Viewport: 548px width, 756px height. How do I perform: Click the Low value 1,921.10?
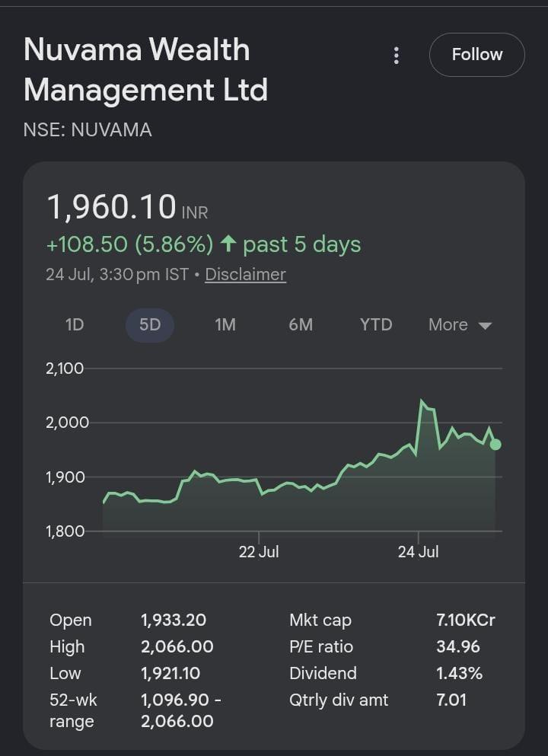coord(170,673)
